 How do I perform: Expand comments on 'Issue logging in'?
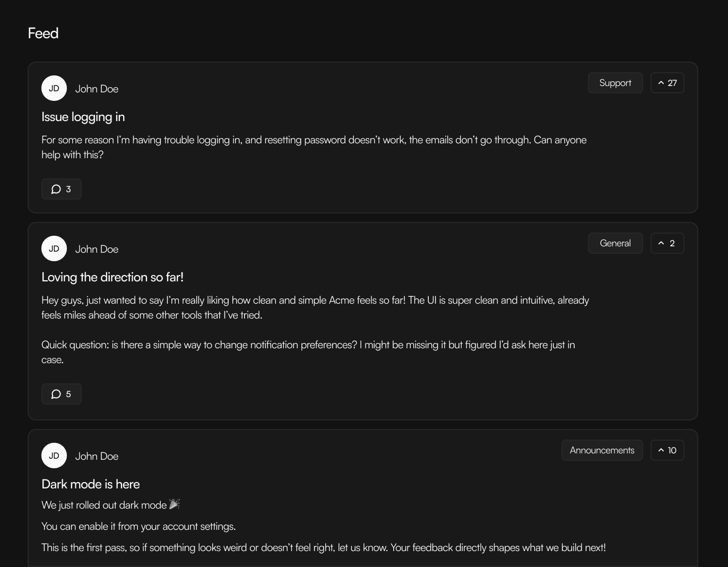(x=61, y=188)
